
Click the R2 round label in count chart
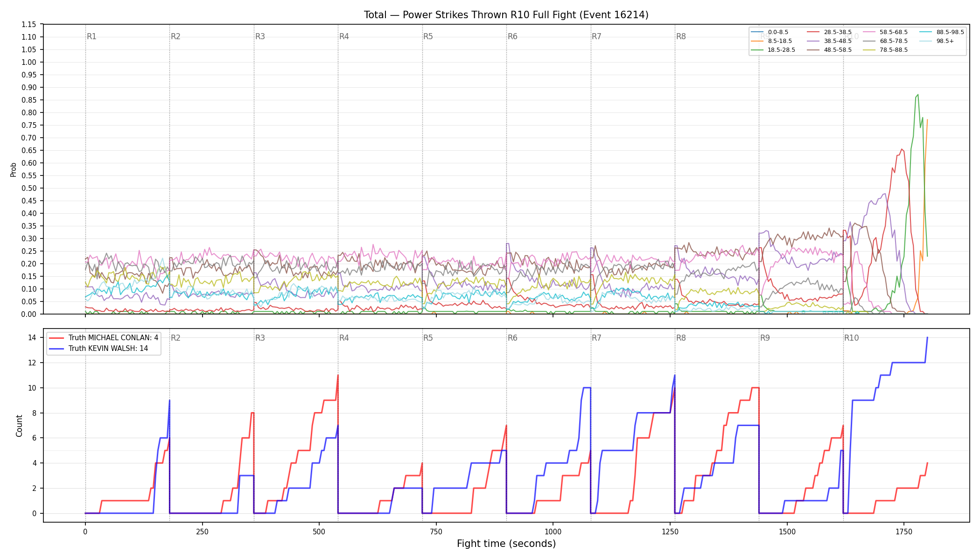coord(175,338)
